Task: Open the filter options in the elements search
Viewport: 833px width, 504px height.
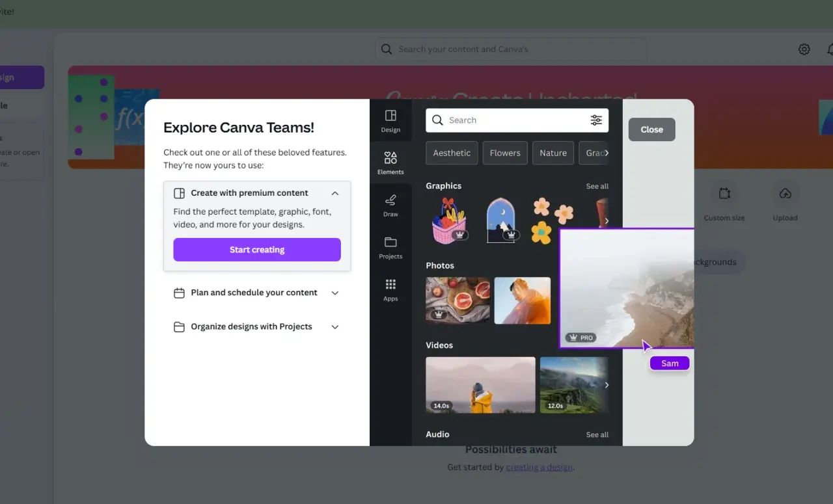Action: tap(596, 120)
